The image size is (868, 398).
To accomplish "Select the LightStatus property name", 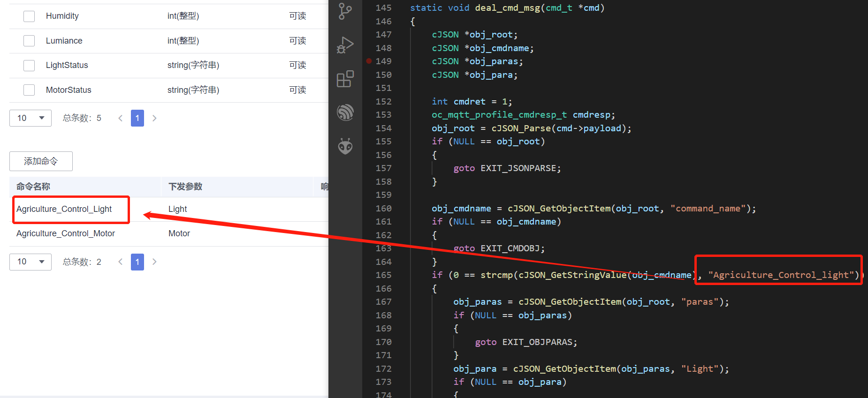I will (x=67, y=65).
